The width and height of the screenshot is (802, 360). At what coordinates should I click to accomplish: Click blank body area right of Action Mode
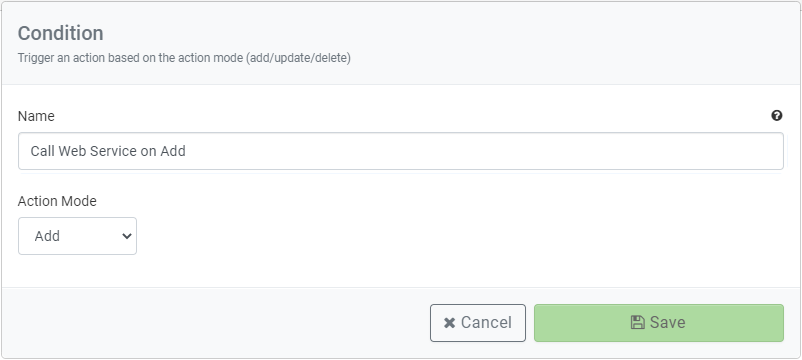click(460, 235)
